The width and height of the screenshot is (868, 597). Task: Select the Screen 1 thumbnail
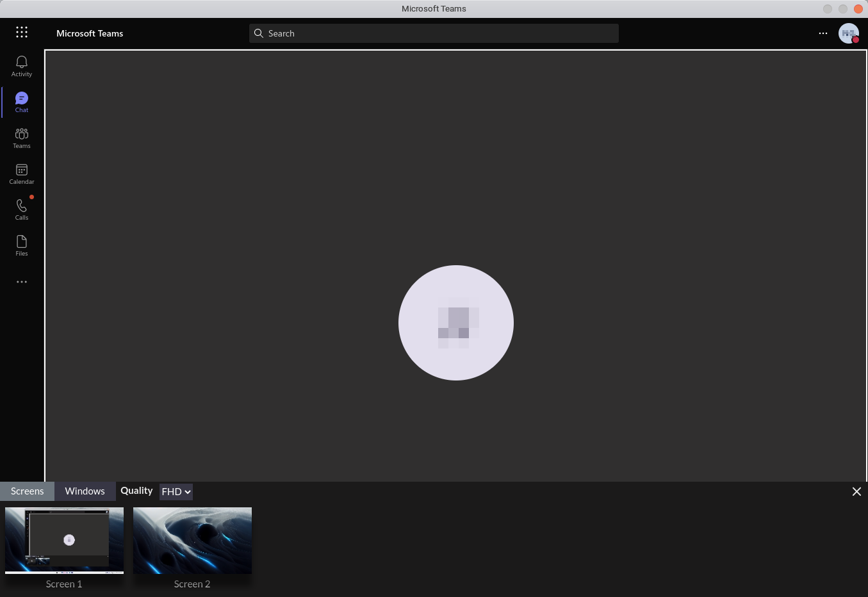click(x=64, y=541)
